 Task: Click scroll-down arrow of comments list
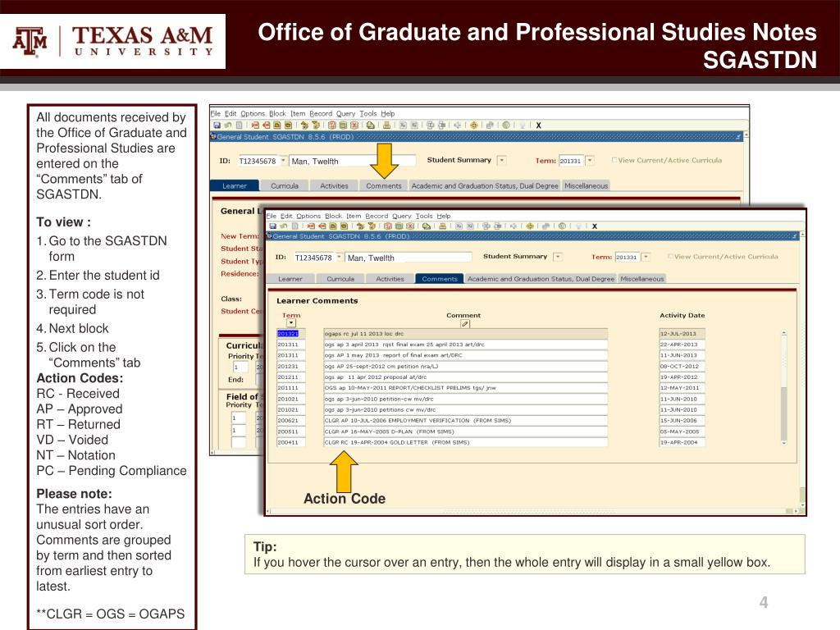(x=783, y=443)
